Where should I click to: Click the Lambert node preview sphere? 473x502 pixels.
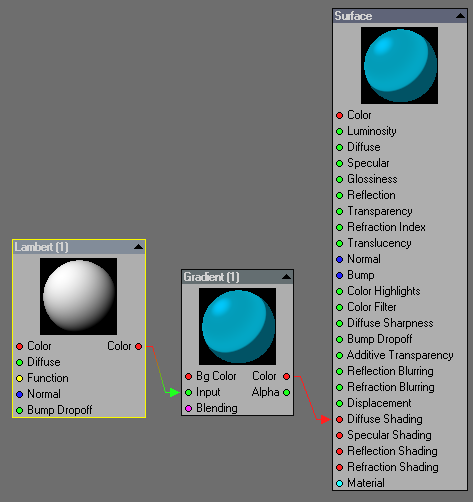(x=78, y=296)
